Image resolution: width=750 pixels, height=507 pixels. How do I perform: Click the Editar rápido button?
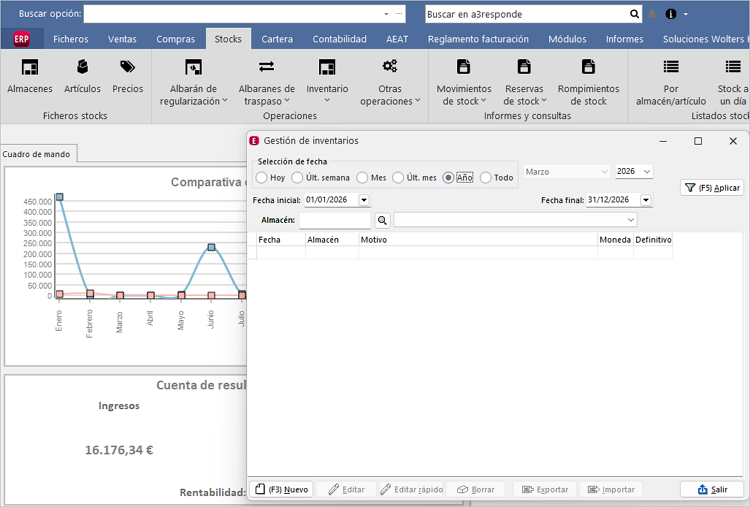click(x=412, y=489)
